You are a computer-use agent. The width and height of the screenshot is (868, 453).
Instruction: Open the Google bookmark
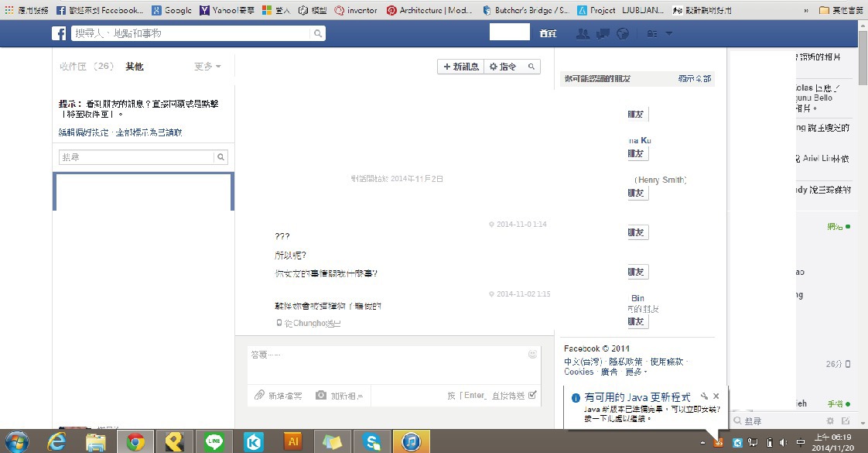click(x=172, y=10)
